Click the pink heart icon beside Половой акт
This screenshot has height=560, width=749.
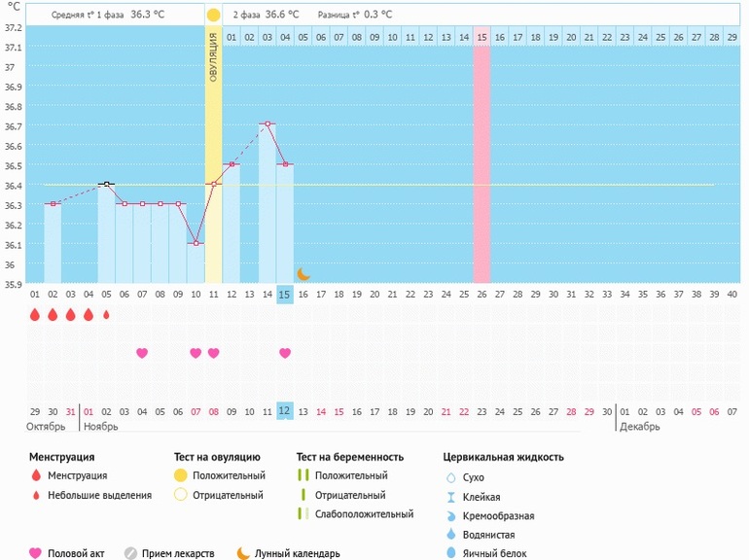[x=36, y=553]
